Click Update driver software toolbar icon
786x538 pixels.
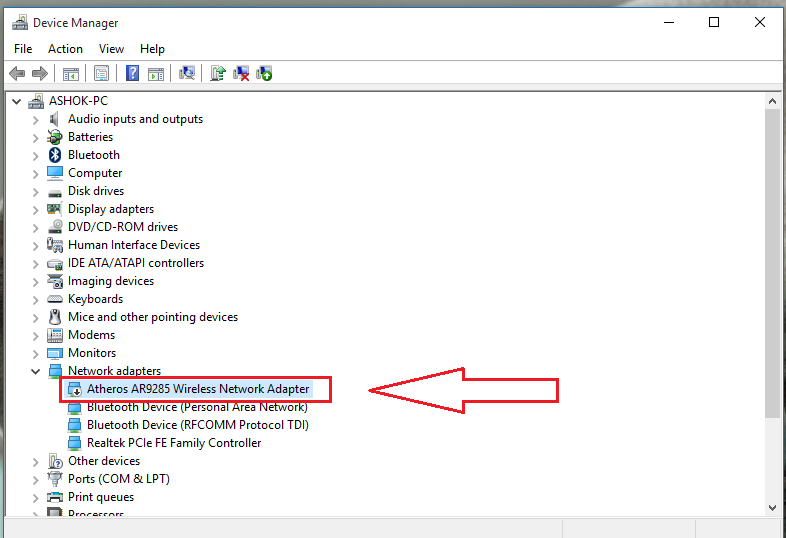pyautogui.click(x=218, y=73)
